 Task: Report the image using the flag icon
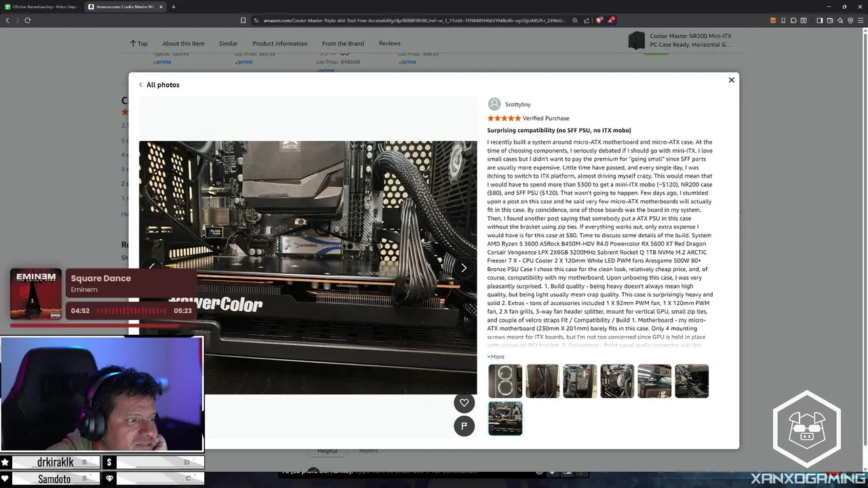(464, 426)
